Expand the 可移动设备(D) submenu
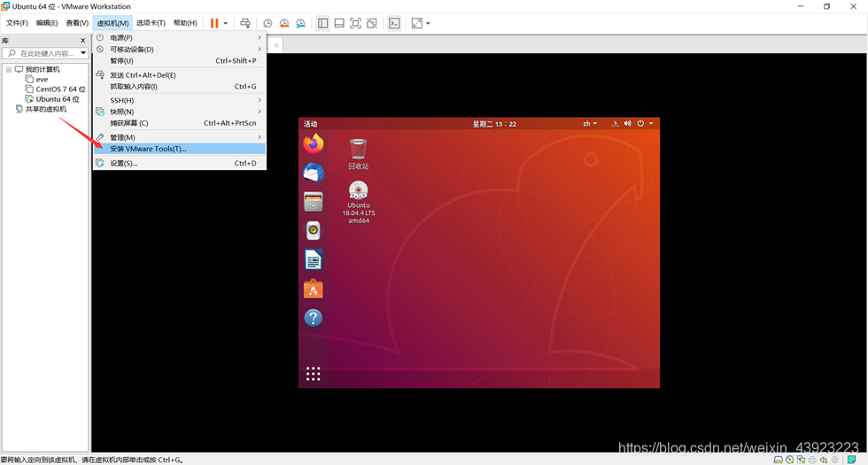 [180, 50]
